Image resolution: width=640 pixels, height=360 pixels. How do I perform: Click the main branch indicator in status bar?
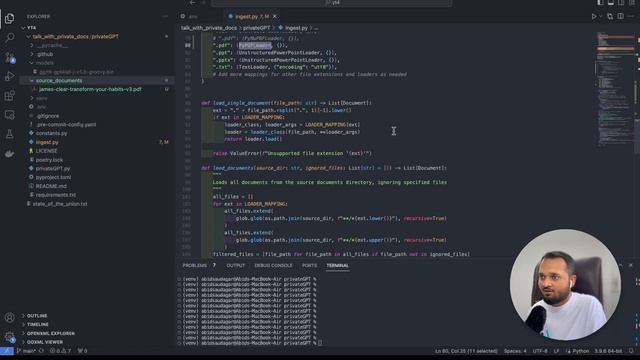27,351
